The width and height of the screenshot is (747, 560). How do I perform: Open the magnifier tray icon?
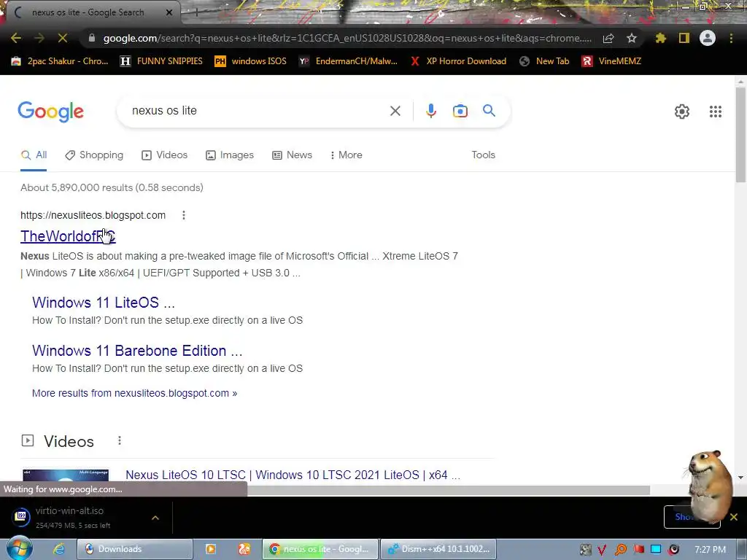click(x=620, y=549)
